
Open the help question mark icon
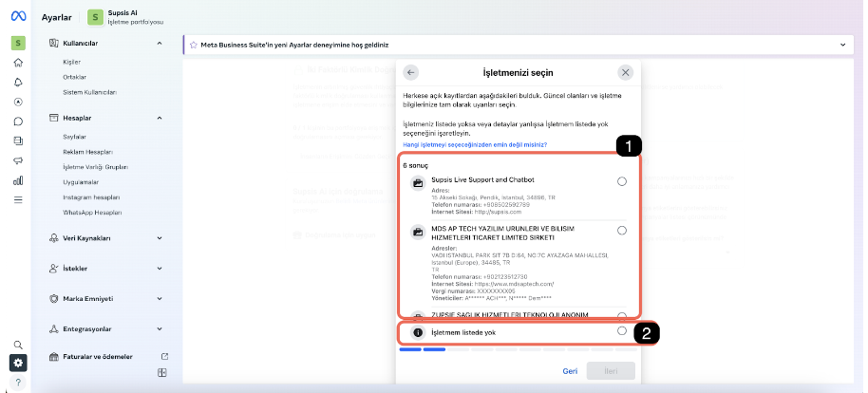click(x=18, y=383)
